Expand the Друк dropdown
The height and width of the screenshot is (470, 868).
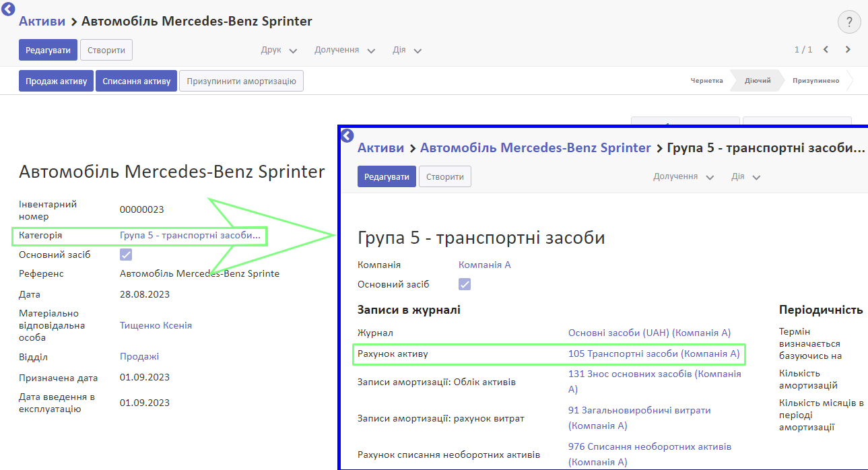click(x=279, y=51)
